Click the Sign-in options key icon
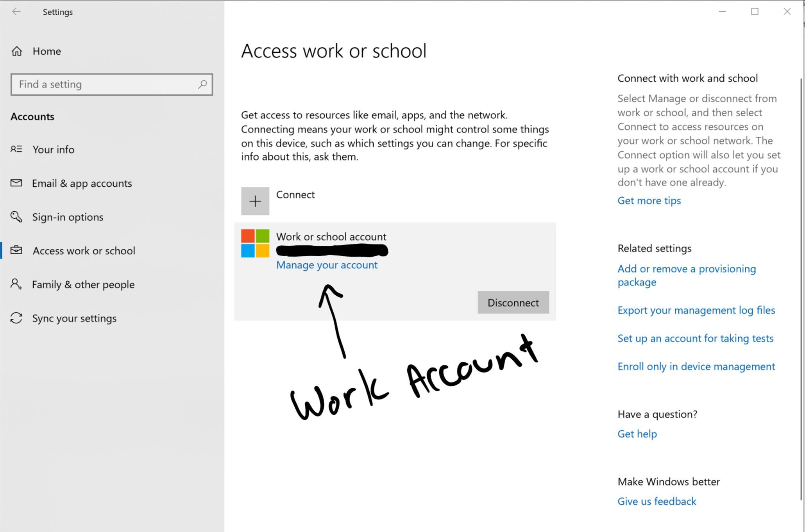 point(16,217)
